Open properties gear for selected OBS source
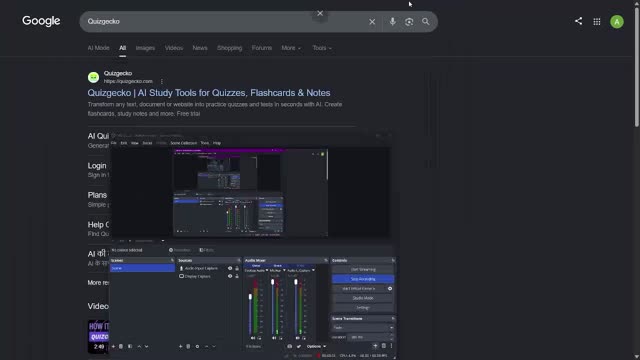The width and height of the screenshot is (640, 360). coord(197,346)
